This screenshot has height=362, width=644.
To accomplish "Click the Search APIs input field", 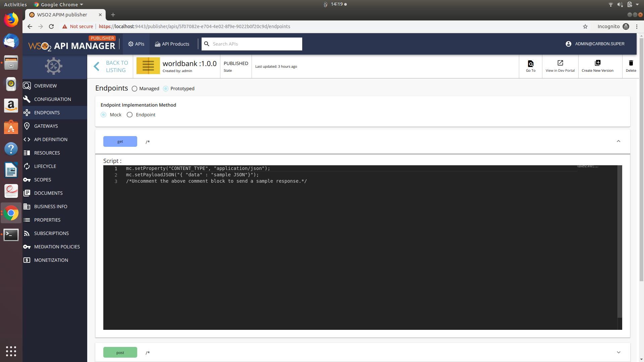I will (x=252, y=44).
